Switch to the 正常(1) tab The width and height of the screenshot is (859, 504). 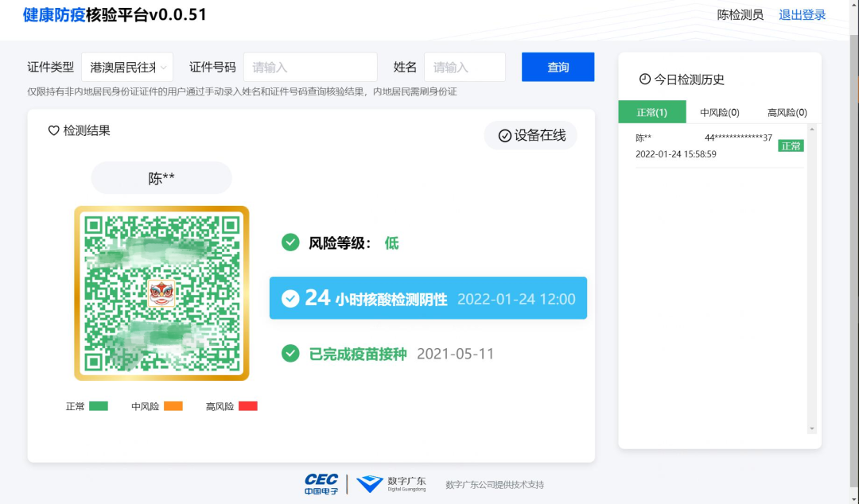[652, 112]
